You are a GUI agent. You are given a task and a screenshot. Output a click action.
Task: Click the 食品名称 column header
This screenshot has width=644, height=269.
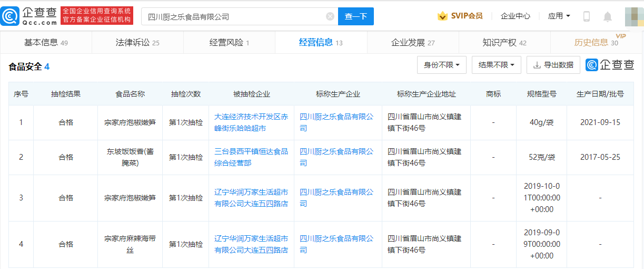[x=130, y=94]
